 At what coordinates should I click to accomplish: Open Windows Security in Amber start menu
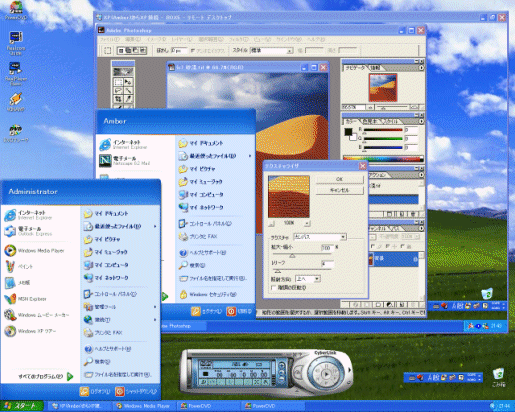pyautogui.click(x=208, y=294)
